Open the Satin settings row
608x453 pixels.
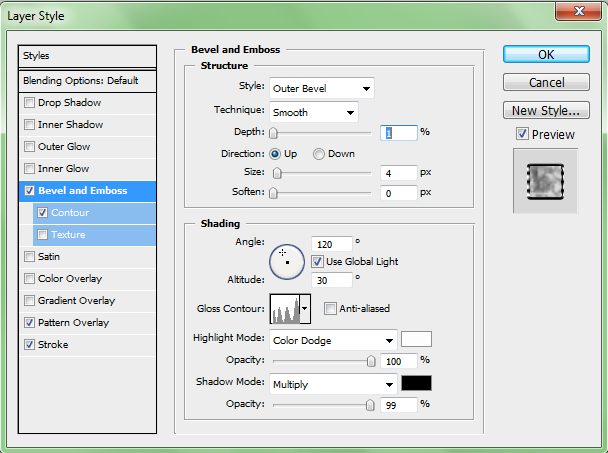click(x=87, y=257)
